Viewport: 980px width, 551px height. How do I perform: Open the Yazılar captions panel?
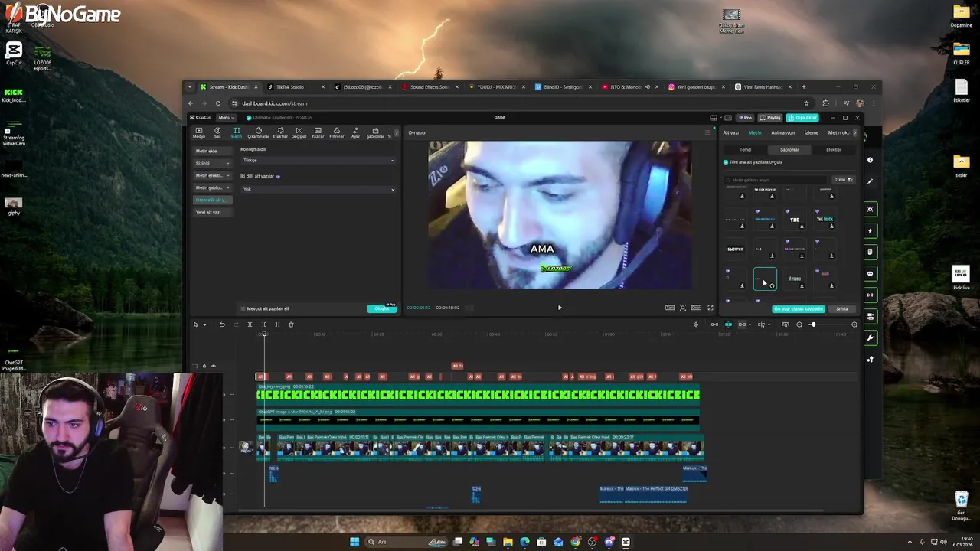(x=318, y=132)
